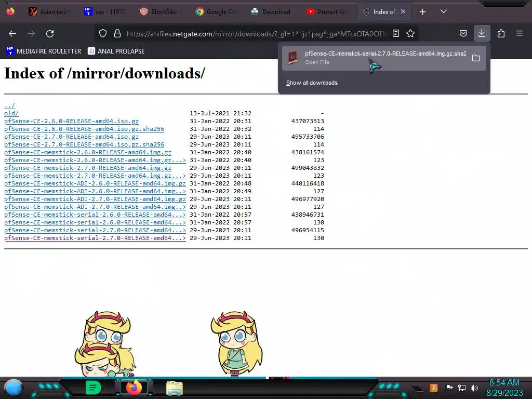Click the network tray icon
Screen dimensions: 532x399
[462, 388]
